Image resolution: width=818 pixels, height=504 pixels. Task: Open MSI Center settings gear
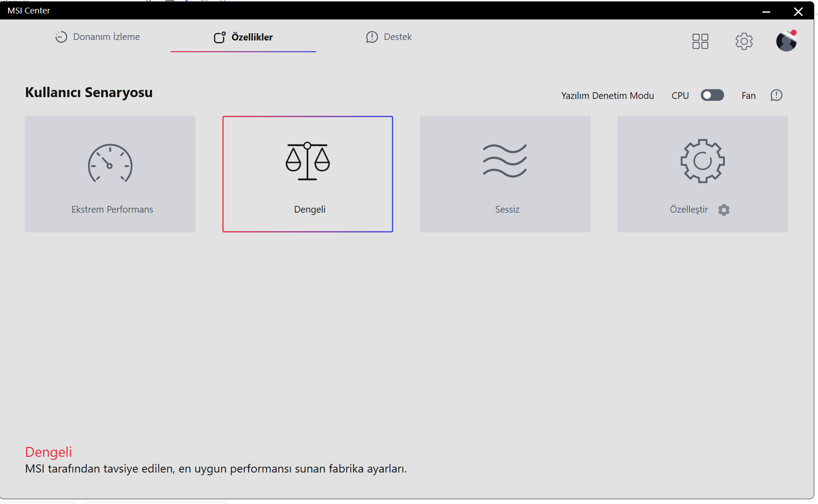pyautogui.click(x=744, y=41)
